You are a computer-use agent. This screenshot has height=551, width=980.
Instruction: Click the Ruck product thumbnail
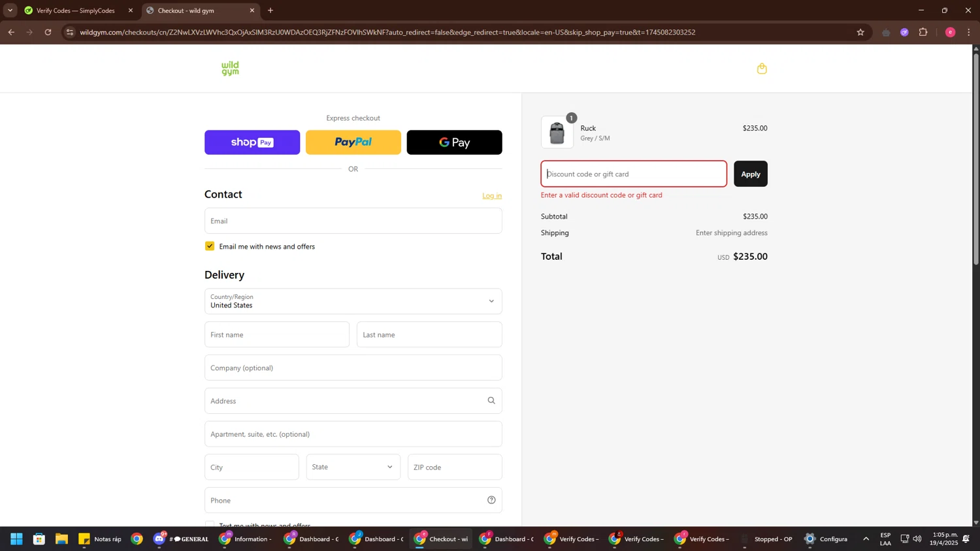click(557, 133)
